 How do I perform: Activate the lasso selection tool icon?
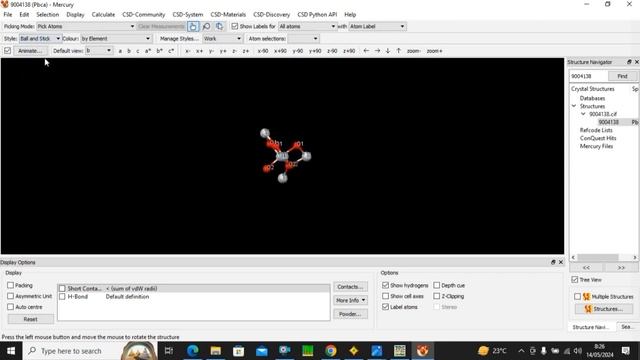pyautogui.click(x=207, y=27)
